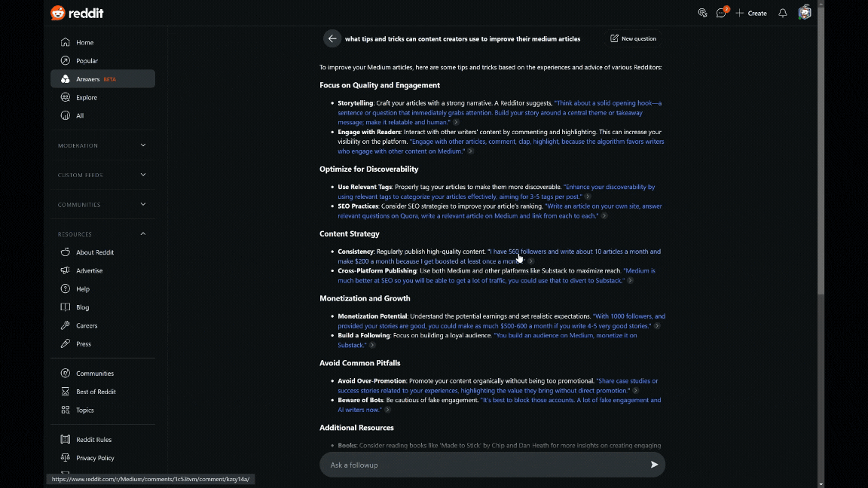Send the followup question
The image size is (868, 488).
(x=654, y=465)
